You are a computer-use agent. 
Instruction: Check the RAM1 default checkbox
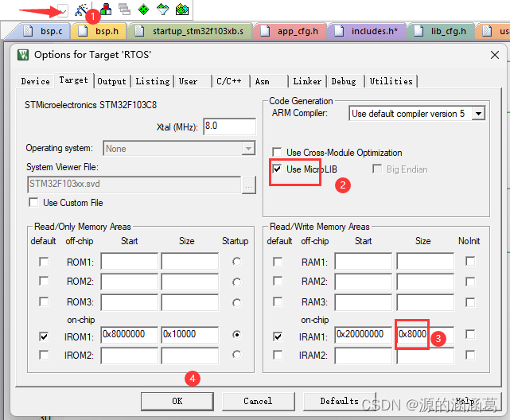[x=278, y=262]
